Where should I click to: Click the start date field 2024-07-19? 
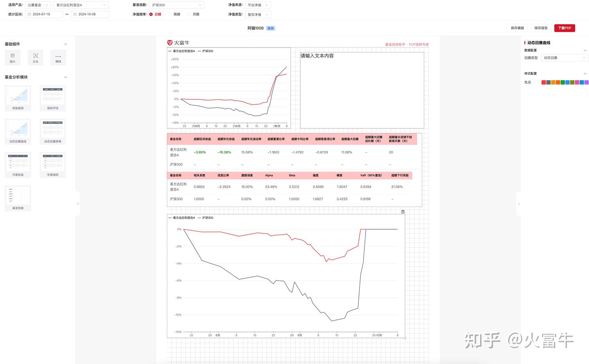coord(44,14)
